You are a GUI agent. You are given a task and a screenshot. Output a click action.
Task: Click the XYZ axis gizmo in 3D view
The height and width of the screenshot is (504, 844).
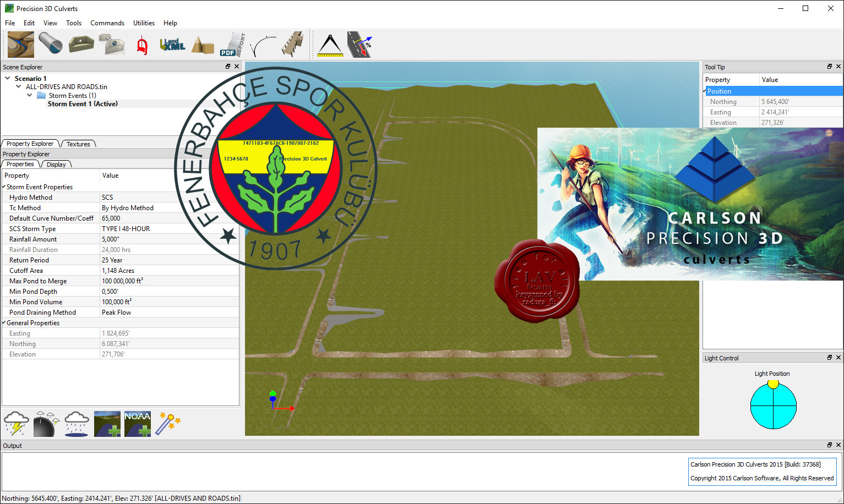point(281,402)
